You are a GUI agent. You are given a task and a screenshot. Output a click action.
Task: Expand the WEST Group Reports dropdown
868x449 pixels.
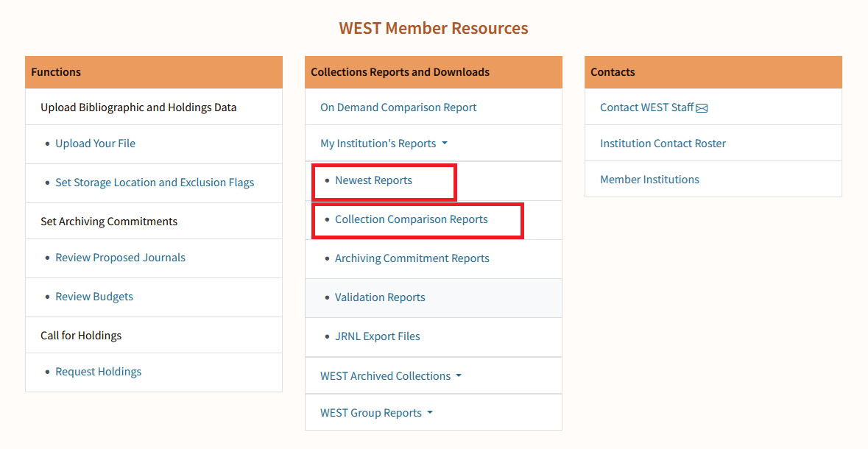(x=376, y=413)
